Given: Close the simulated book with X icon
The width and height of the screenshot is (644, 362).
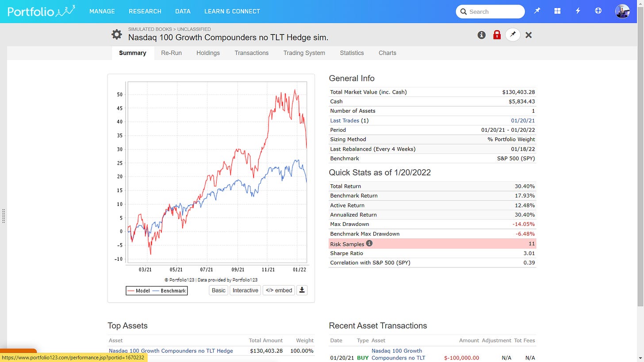Looking at the screenshot, I should [529, 35].
